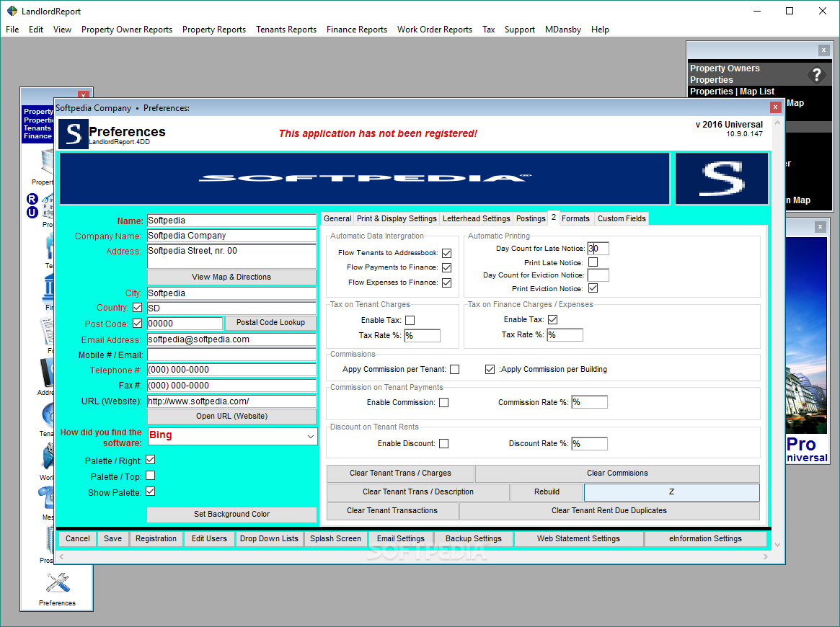This screenshot has width=840, height=627.
Task: Uncheck Palette / Right
Action: point(151,460)
